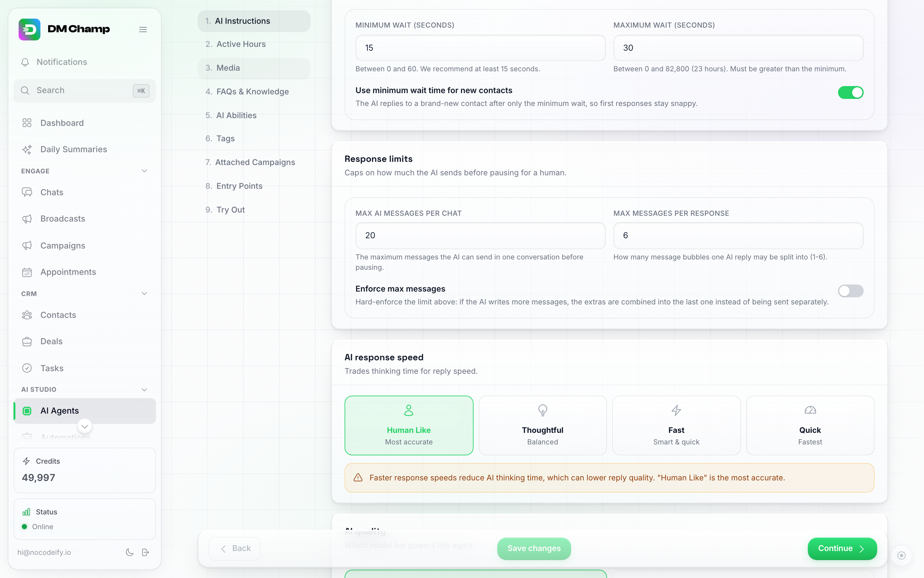The height and width of the screenshot is (578, 924).
Task: Click the Status bar chart icon
Action: (26, 512)
